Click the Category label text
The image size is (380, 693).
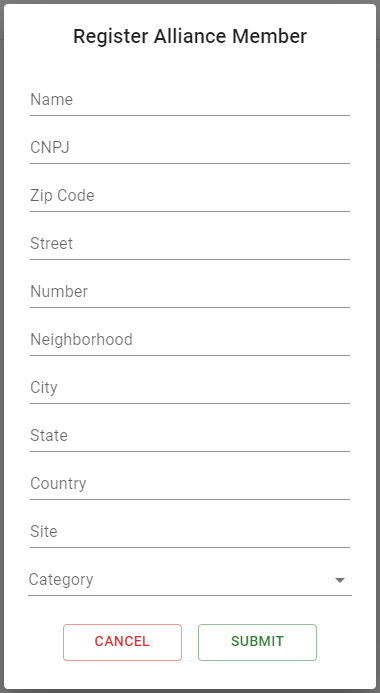[61, 579]
